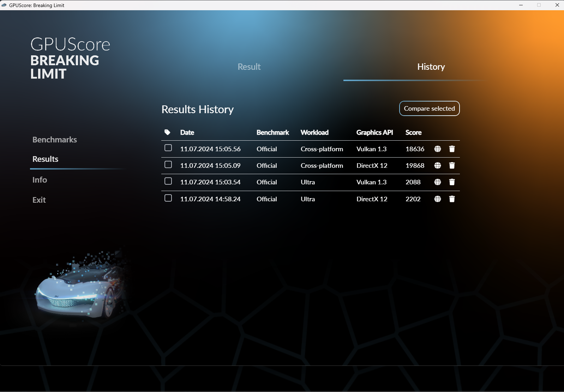
Task: Click the Compare selected button
Action: point(429,109)
